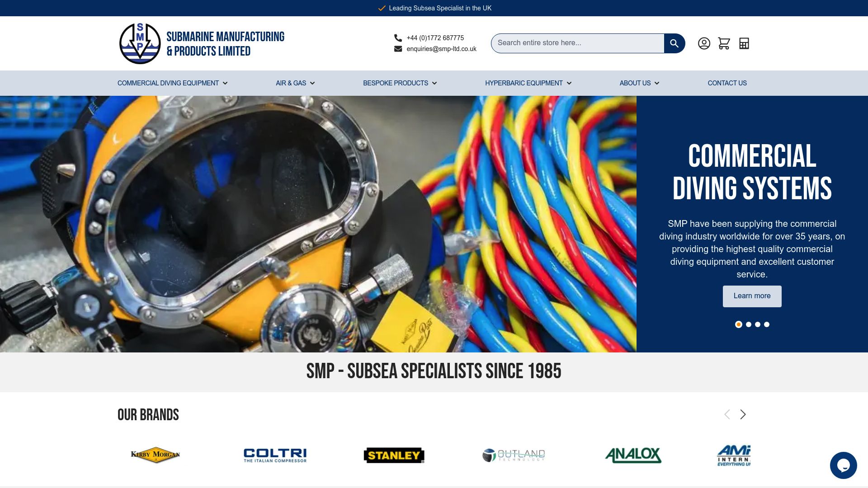The width and height of the screenshot is (868, 488).
Task: Select the third carousel slide dot
Action: [x=758, y=324]
